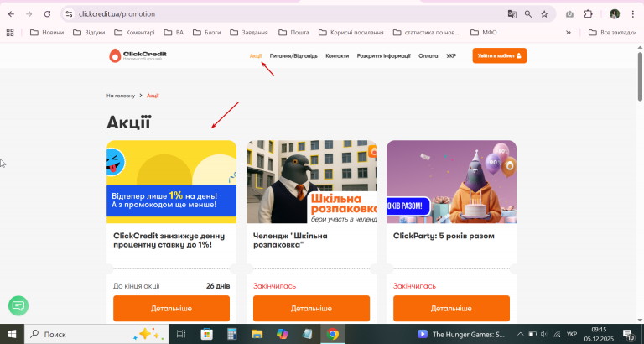This screenshot has width=644, height=344.
Task: Open the Відгуки bookmark folder
Action: pos(89,32)
